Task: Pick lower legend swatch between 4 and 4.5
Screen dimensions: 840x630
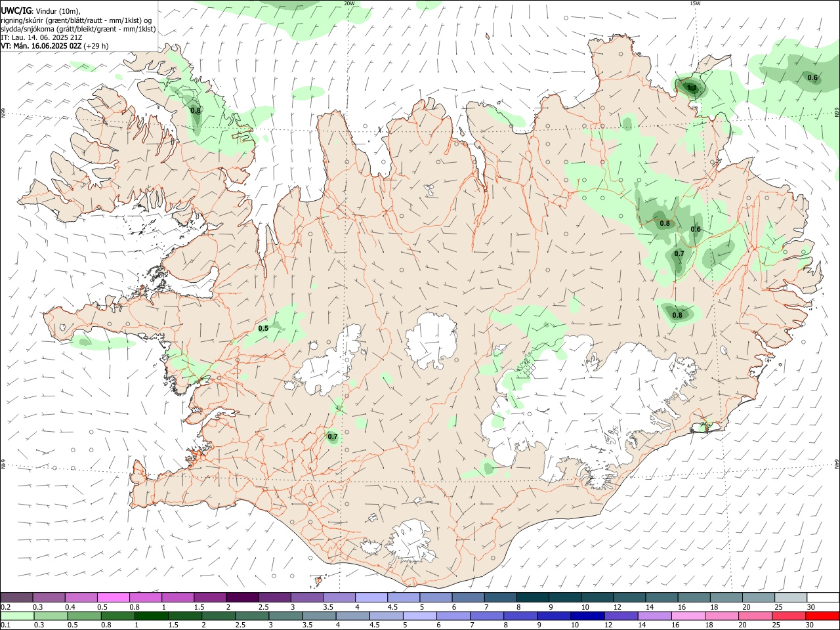Action: [x=352, y=616]
